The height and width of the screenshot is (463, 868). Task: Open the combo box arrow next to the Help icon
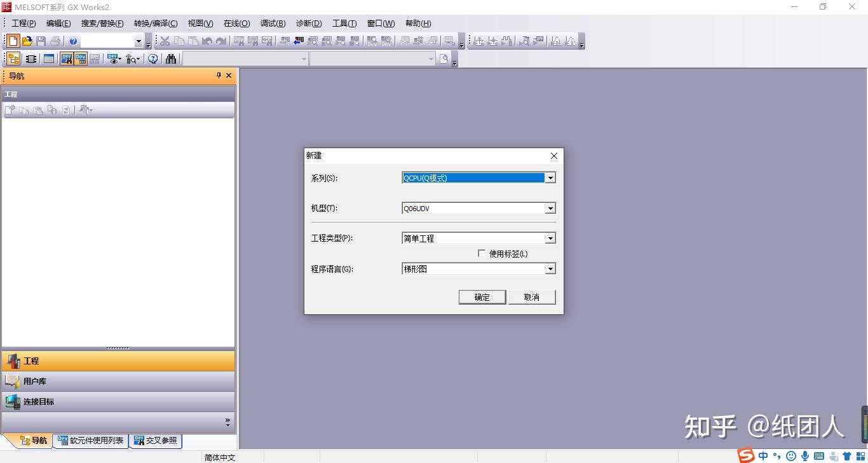point(139,41)
